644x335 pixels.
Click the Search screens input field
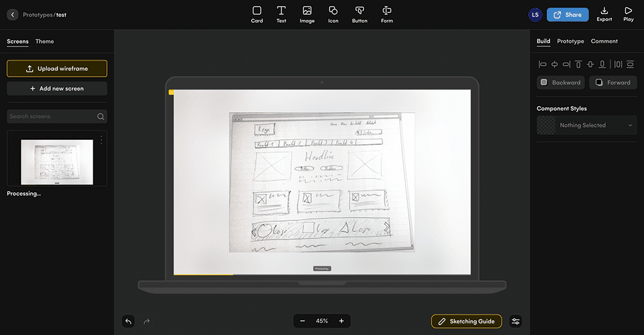(x=52, y=117)
